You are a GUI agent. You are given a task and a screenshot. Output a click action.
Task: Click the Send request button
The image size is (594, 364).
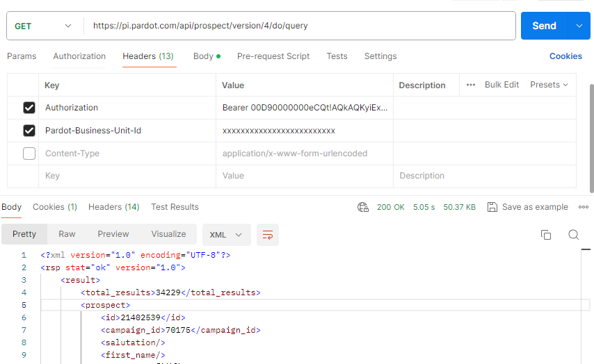point(545,26)
